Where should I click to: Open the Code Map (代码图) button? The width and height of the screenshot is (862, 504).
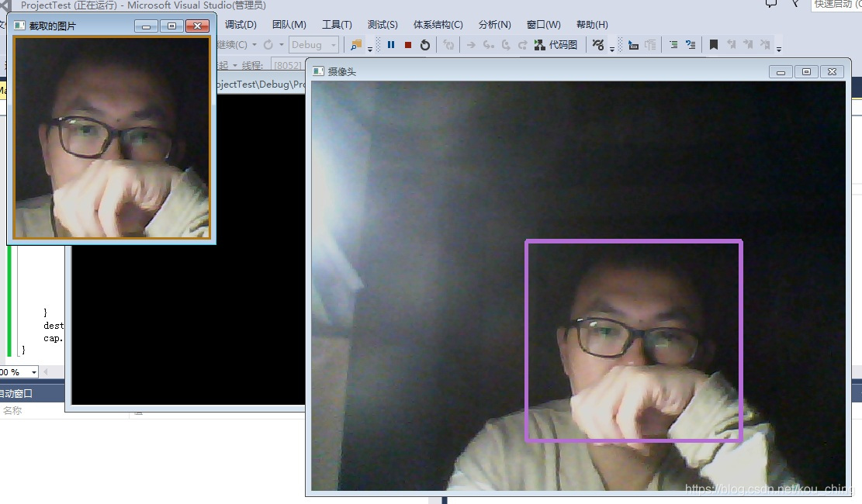[x=556, y=45]
